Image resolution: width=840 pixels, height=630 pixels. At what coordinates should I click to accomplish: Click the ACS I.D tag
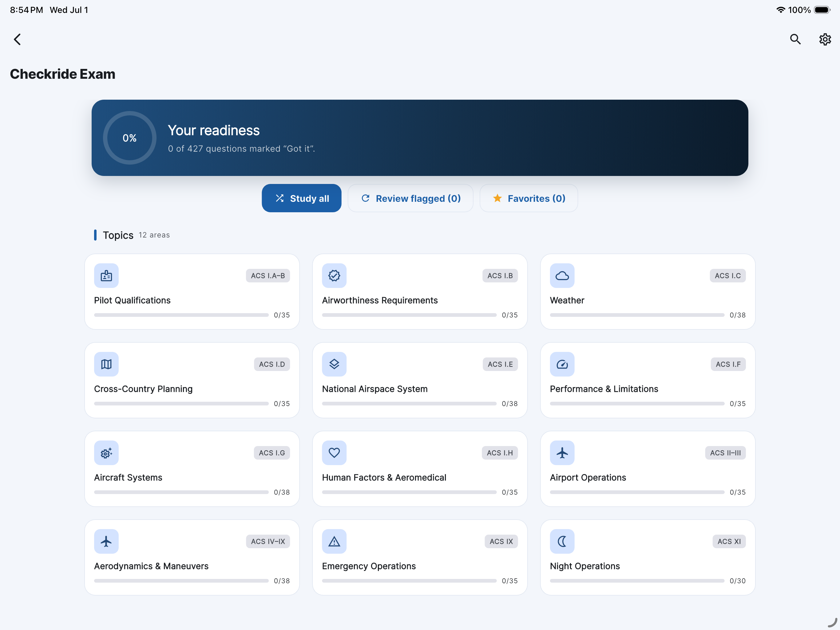[x=272, y=364]
